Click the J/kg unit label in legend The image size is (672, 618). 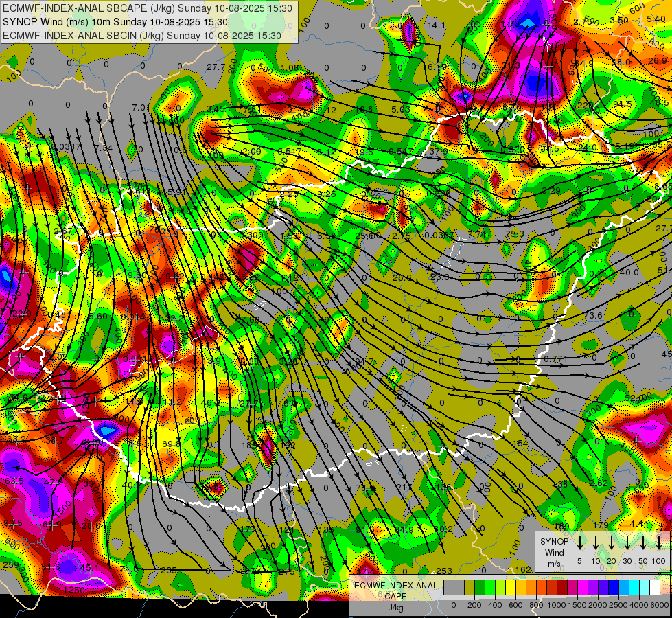(395, 608)
